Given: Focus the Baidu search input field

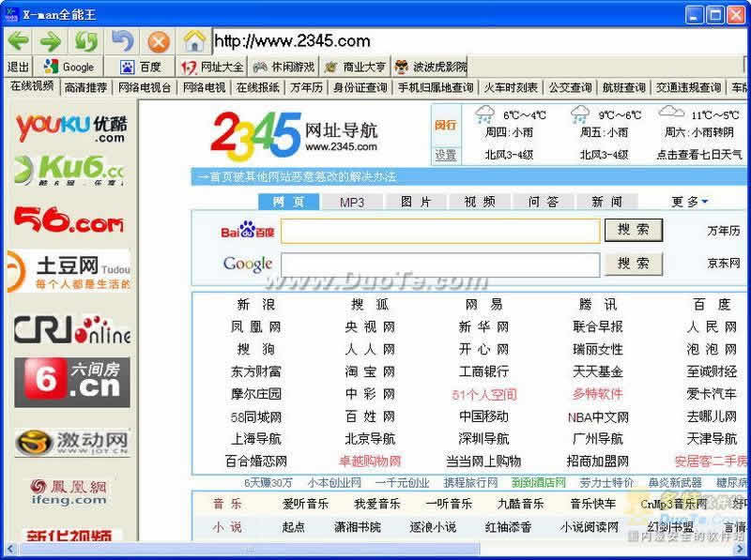Looking at the screenshot, I should coord(440,231).
